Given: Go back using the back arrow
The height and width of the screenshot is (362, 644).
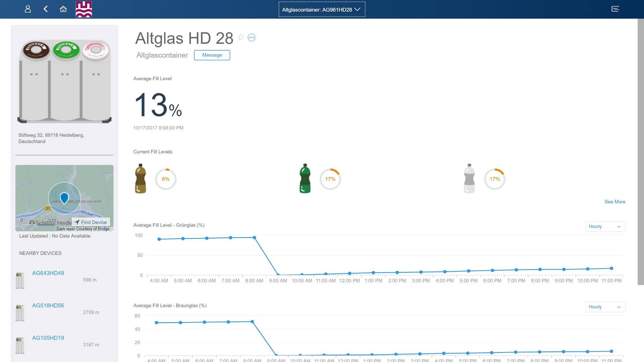Looking at the screenshot, I should 46,9.
